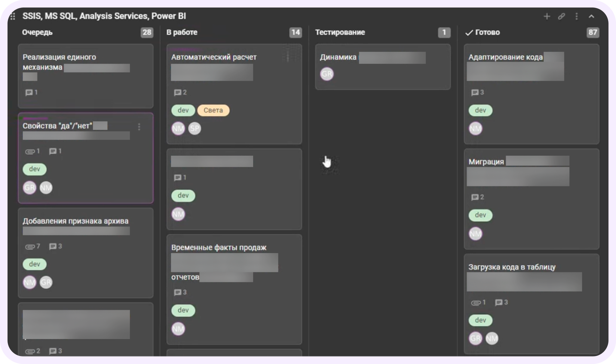Screen dimensions: 616x364
Task: Click the Готово column header
Action: pyautogui.click(x=483, y=32)
